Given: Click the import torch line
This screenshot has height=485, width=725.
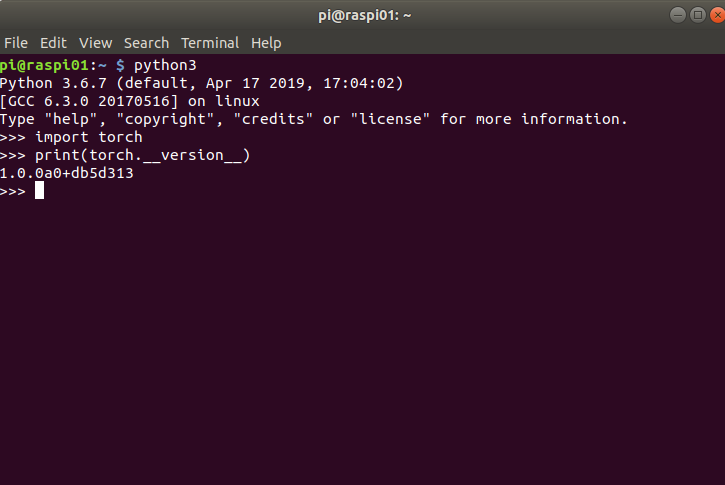Looking at the screenshot, I should [71, 137].
